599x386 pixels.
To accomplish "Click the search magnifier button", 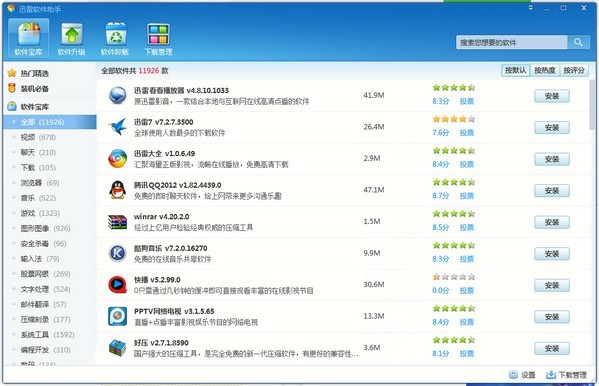I will (x=578, y=42).
